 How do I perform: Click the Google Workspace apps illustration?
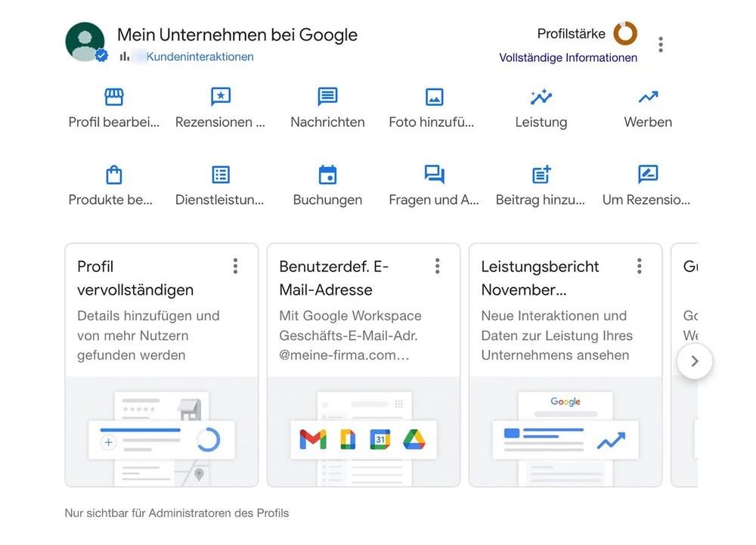point(364,432)
